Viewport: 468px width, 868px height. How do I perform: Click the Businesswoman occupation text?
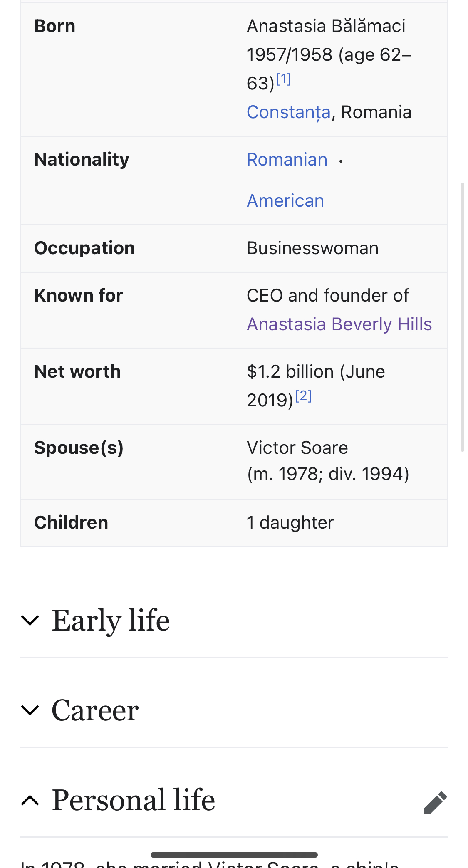[312, 248]
